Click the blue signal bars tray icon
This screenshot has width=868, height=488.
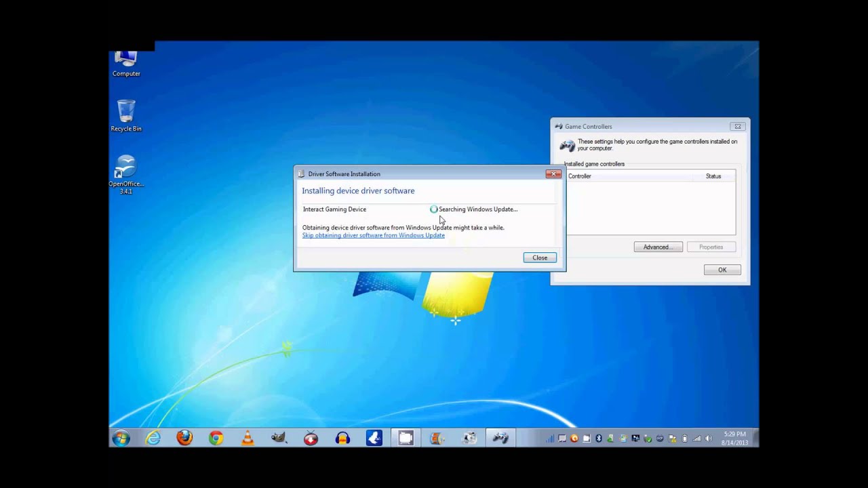(550, 439)
